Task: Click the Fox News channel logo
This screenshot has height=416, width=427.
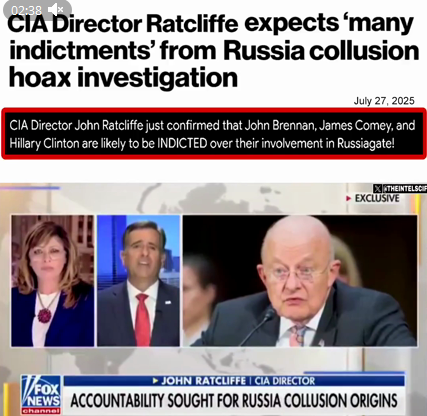Action: 41,395
